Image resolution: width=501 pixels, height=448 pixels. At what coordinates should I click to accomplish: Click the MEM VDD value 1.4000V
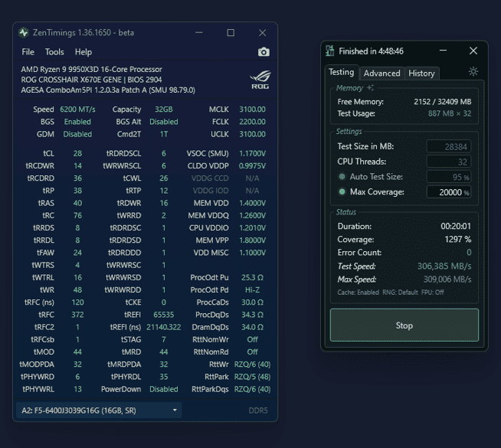252,203
